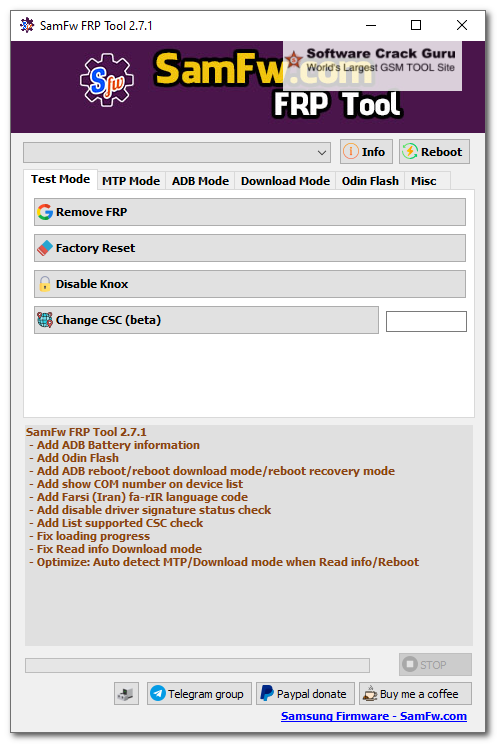Click the globe icon on Change CSC
497x744 pixels.
(45, 320)
